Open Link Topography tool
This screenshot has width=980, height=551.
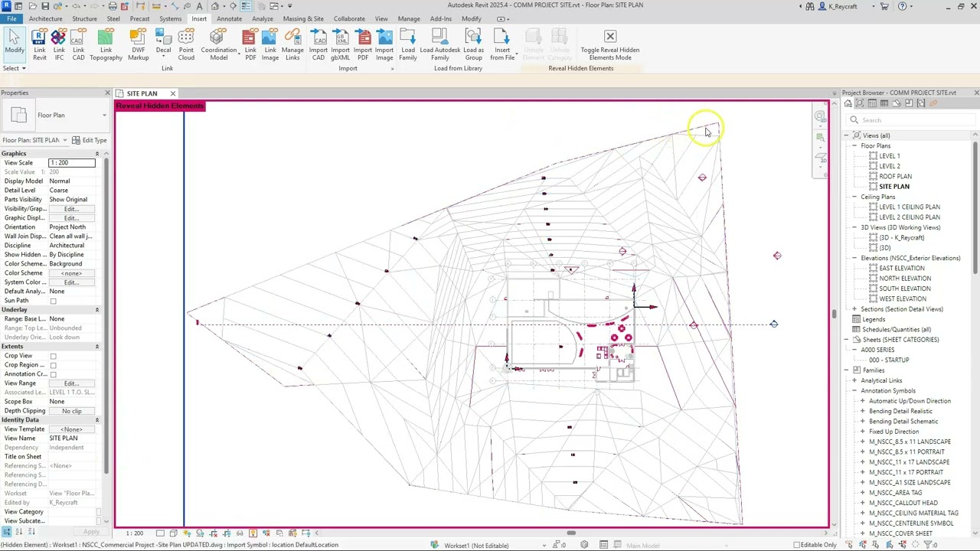tap(106, 44)
